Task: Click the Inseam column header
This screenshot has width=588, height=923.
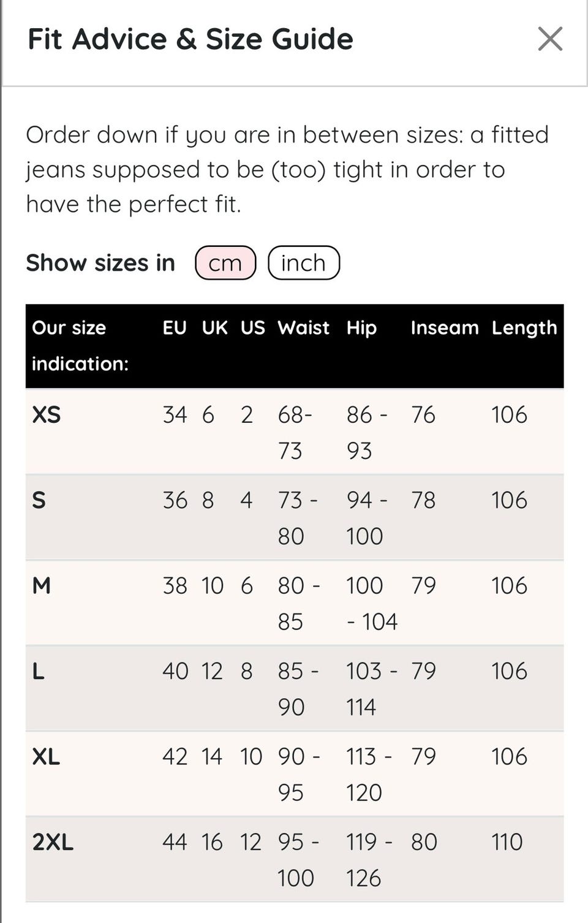Action: tap(444, 328)
